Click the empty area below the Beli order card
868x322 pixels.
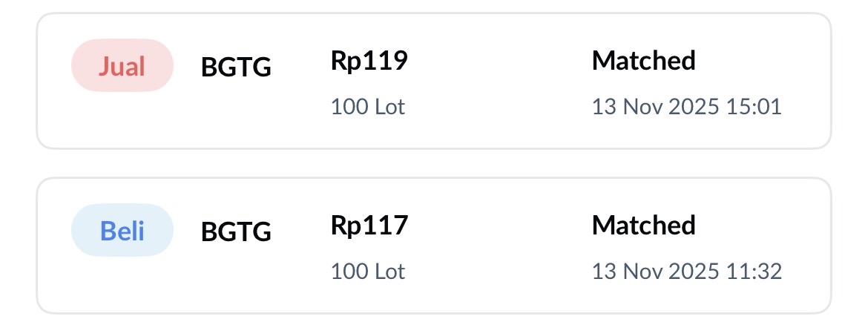pos(434,318)
